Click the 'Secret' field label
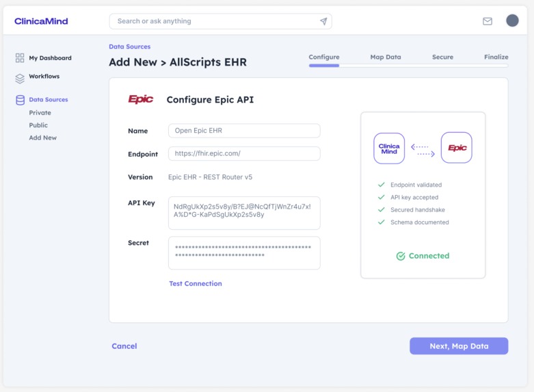 click(138, 243)
